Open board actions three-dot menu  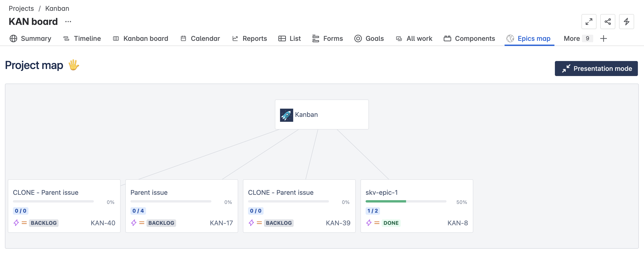point(68,22)
